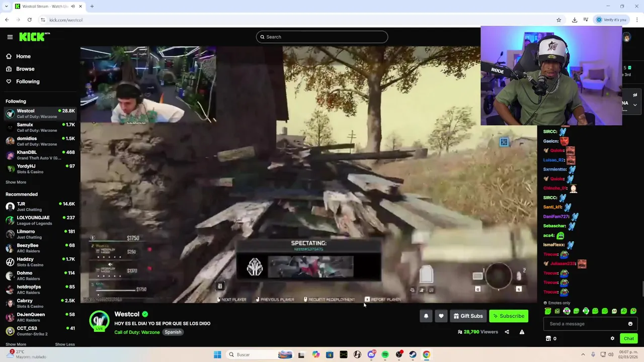Image resolution: width=644 pixels, height=362 pixels.
Task: Open Chrome downloads icon
Action: tap(575, 20)
